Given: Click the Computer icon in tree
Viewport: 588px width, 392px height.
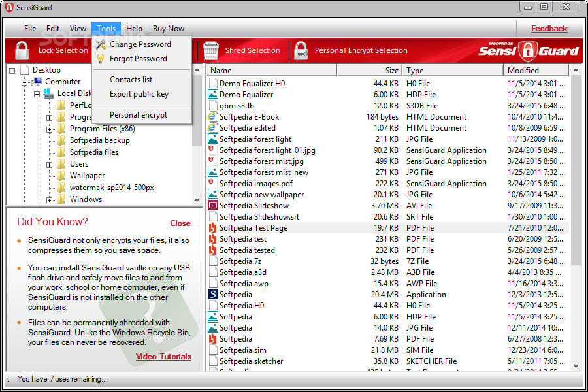Looking at the screenshot, I should (37, 82).
